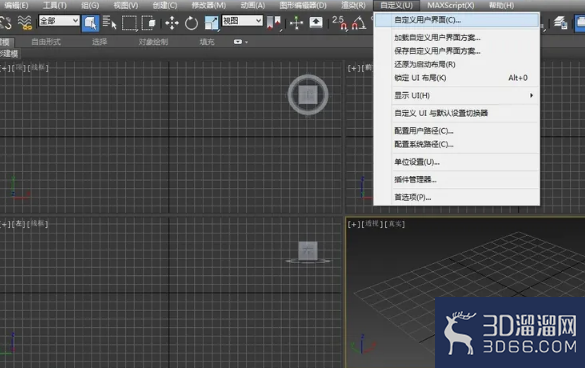Click the [+] label in top viewport
Screen dimensions: 585x368
click(x=5, y=68)
